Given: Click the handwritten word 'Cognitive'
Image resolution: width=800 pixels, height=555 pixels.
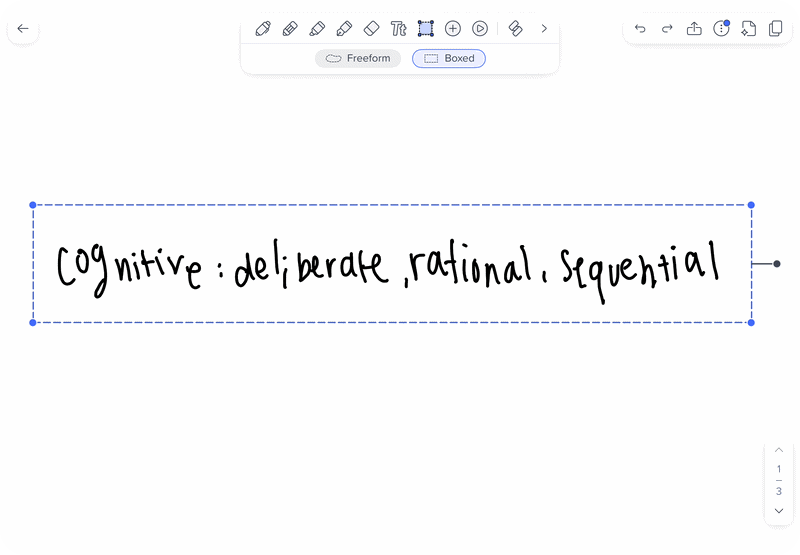Looking at the screenshot, I should pos(130,269).
